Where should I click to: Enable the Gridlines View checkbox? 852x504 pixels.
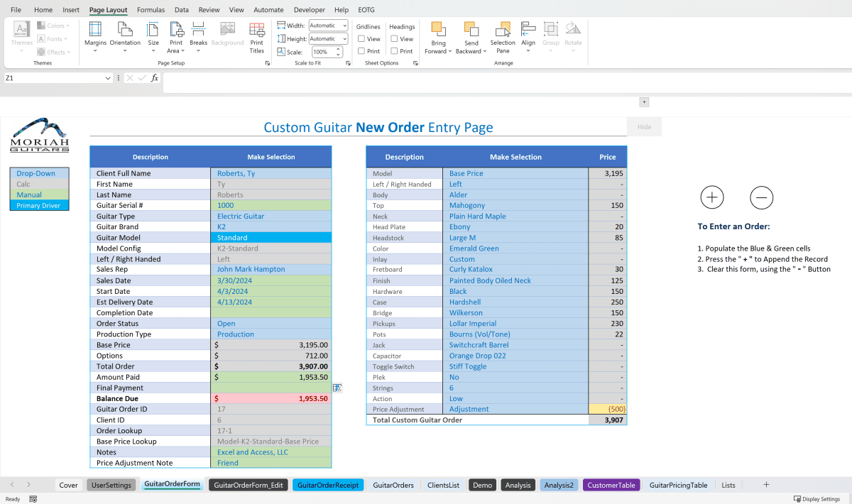click(362, 38)
